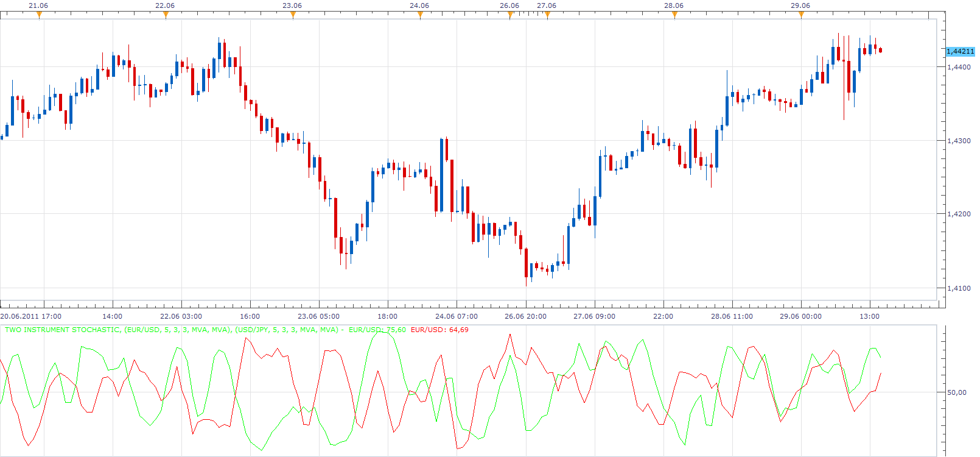Screen dimensions: 980x457
Task: Click the orange day marker for 29.06
Action: 801,15
